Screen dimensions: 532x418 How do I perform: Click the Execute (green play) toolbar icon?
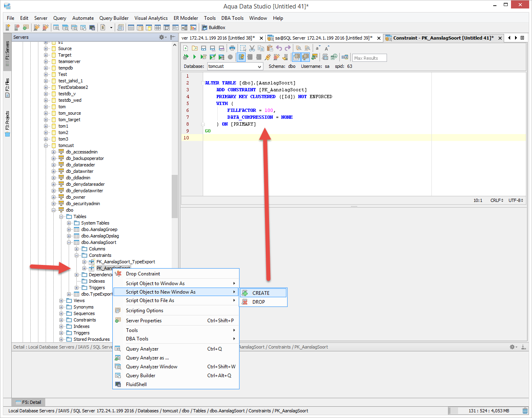pyautogui.click(x=194, y=57)
